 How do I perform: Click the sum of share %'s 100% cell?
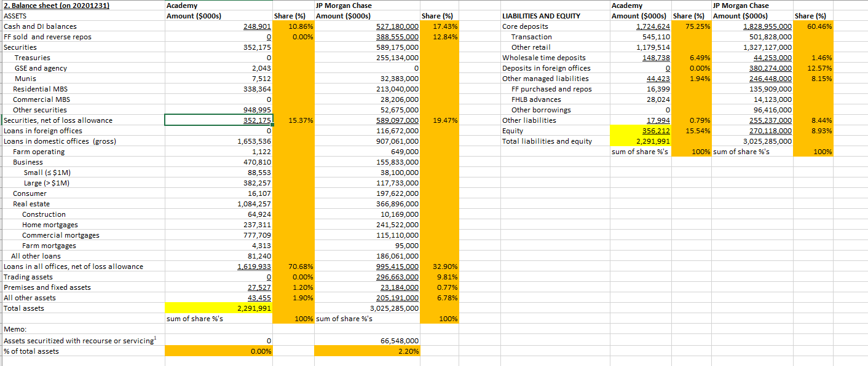tap(289, 318)
